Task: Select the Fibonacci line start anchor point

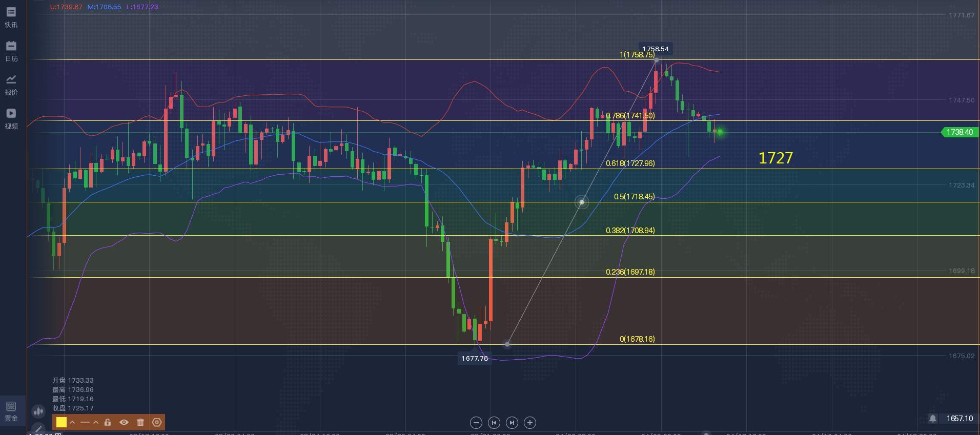Action: pos(507,344)
